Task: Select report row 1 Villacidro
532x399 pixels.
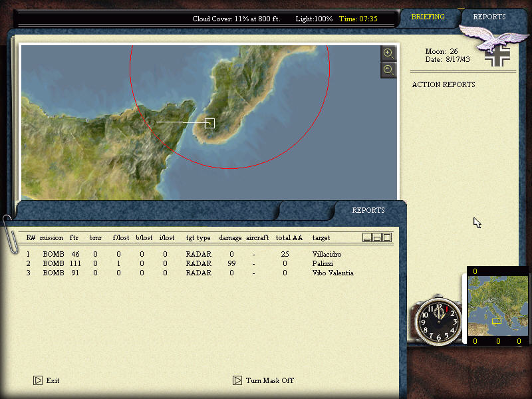Action: pos(190,254)
